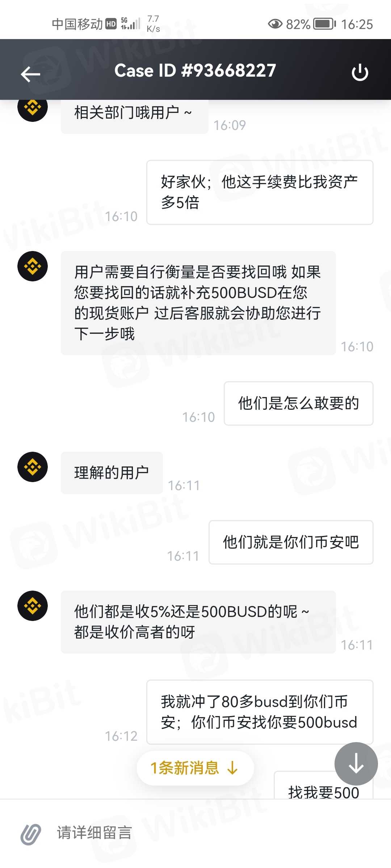
Task: Tap the 理解的用户 reply bubble
Action: point(112,473)
